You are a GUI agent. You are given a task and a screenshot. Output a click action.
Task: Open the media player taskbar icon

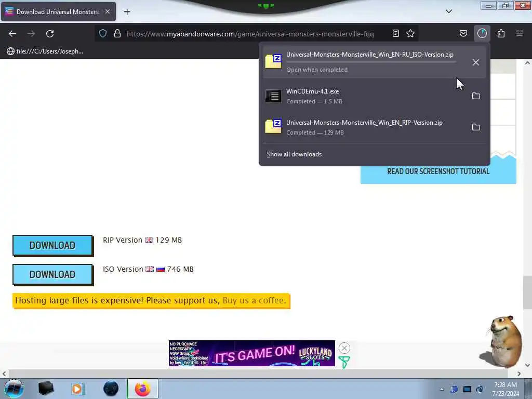pos(77,389)
